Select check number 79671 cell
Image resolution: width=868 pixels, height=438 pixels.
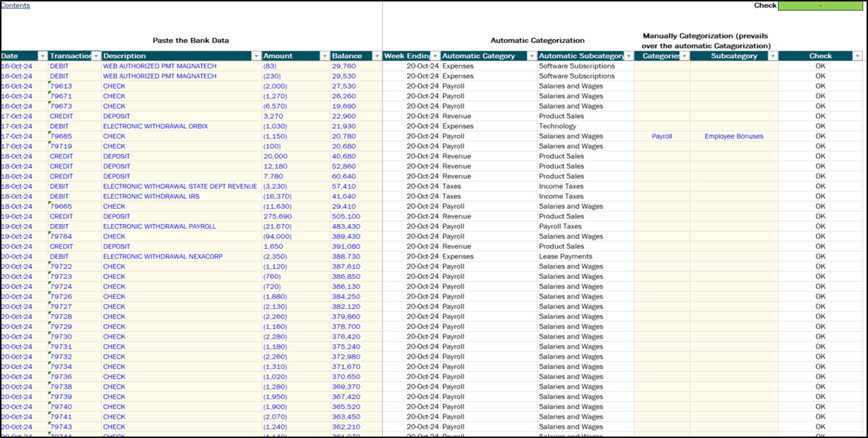(x=74, y=97)
